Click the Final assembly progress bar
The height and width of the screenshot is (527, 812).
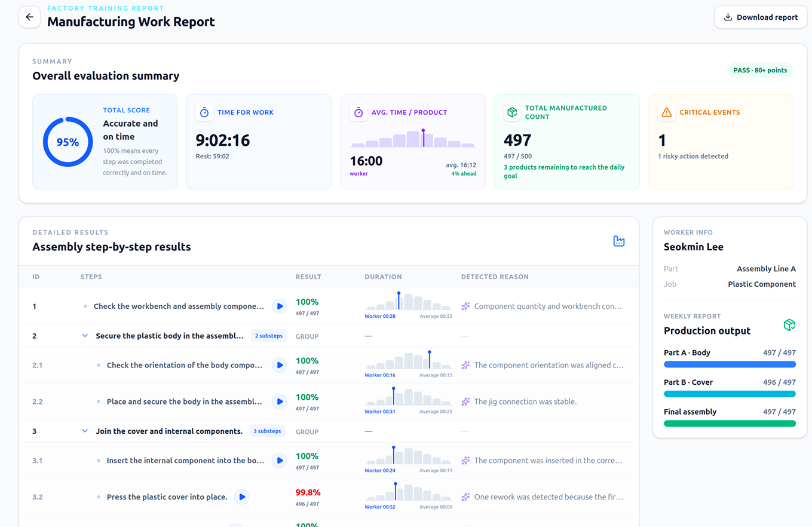pos(730,423)
